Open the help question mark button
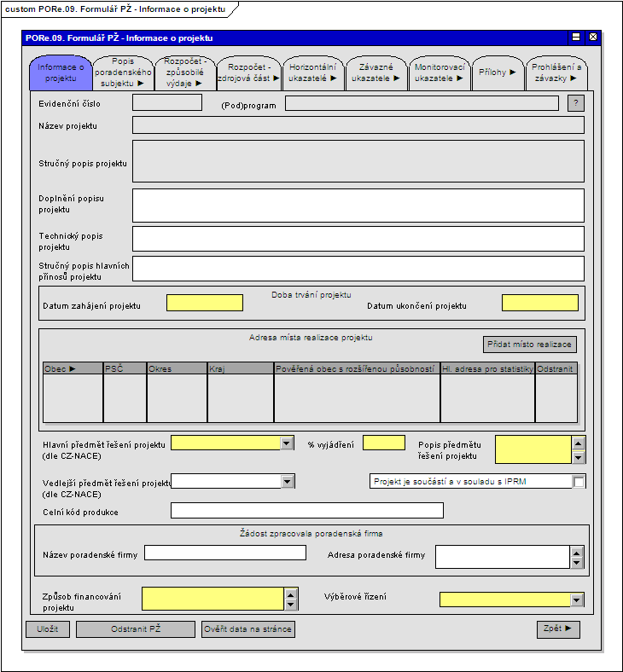Image resolution: width=623 pixels, height=672 pixels. point(576,103)
